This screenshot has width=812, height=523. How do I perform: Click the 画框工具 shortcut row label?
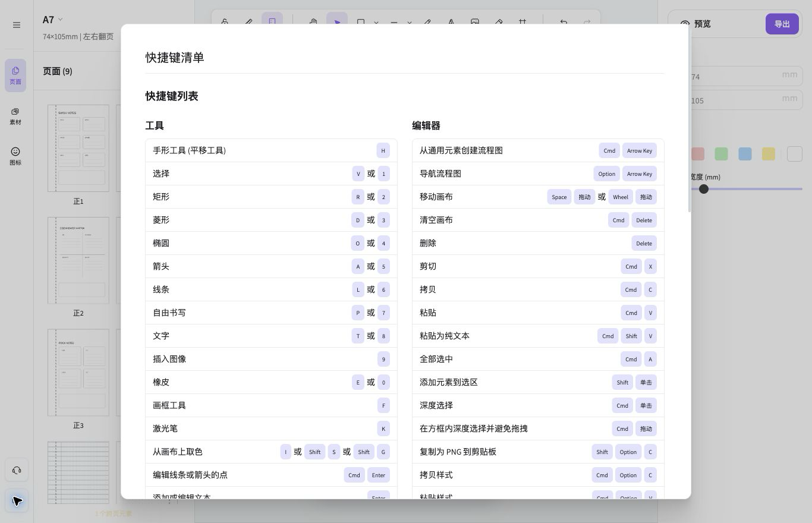tap(169, 405)
